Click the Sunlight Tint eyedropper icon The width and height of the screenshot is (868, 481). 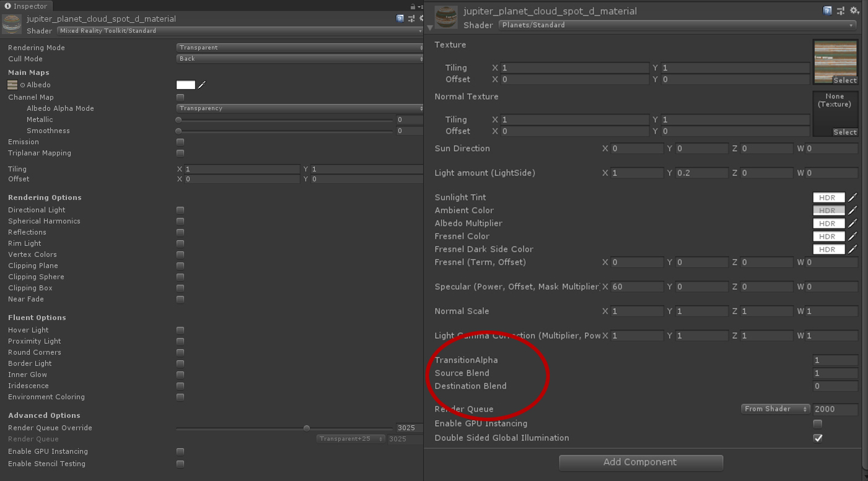point(852,197)
